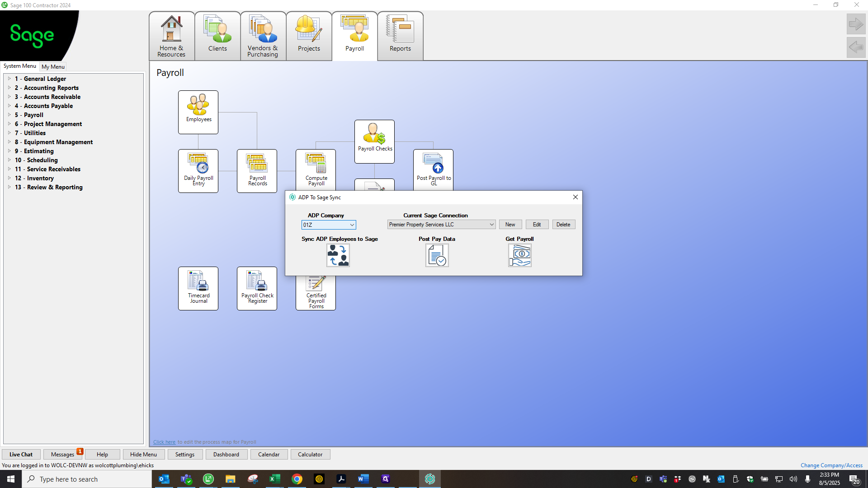Open the Calculator button
Image resolution: width=868 pixels, height=488 pixels.
pyautogui.click(x=310, y=455)
